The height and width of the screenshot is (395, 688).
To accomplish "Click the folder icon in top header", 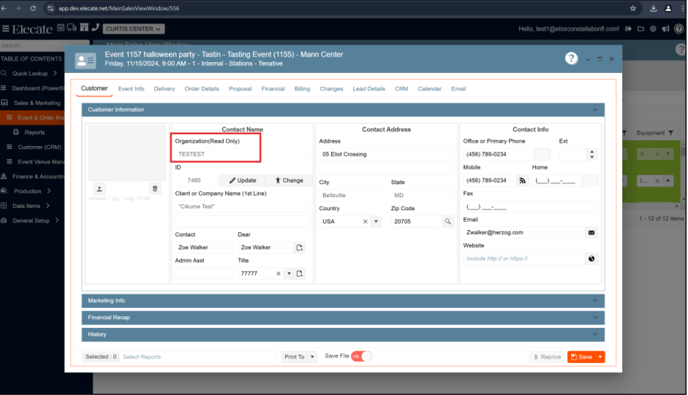I will [x=641, y=29].
